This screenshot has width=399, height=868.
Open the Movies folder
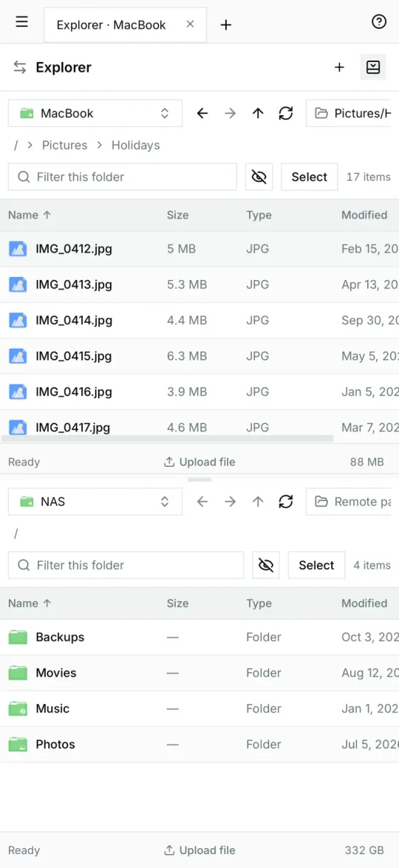coord(199,673)
